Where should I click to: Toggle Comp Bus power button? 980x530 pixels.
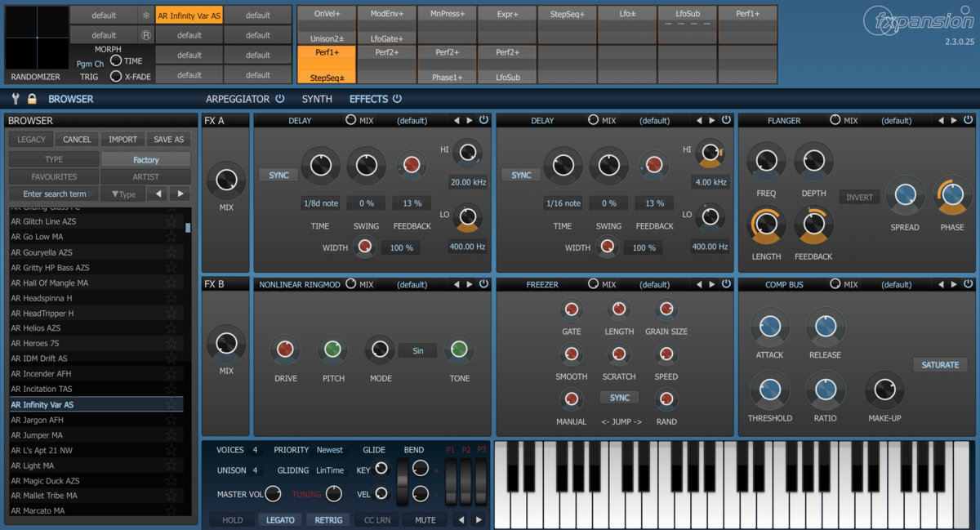pyautogui.click(x=968, y=284)
